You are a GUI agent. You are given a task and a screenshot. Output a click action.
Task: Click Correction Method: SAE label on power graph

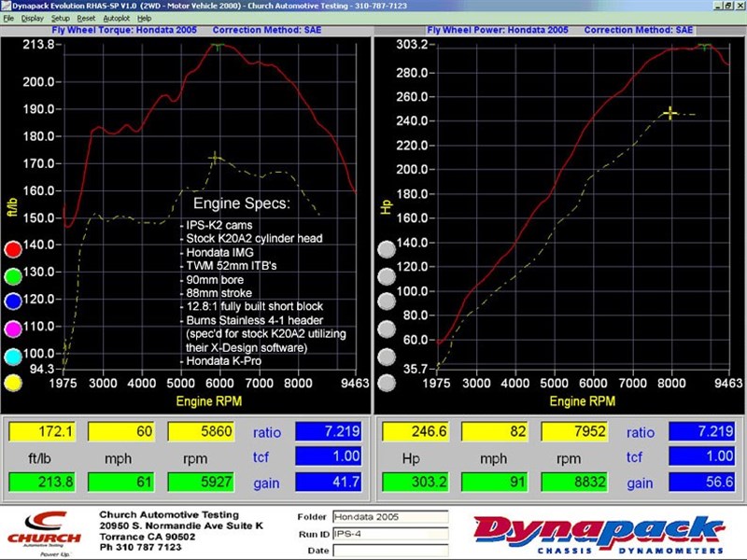639,30
